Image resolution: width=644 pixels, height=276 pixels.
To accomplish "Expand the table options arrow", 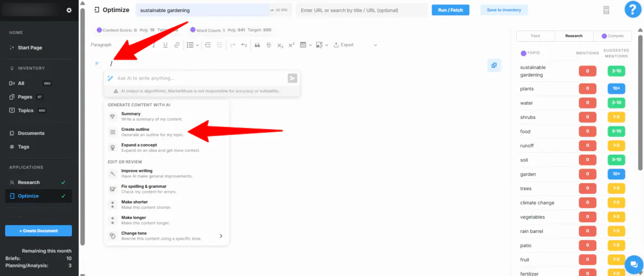I will [x=310, y=45].
